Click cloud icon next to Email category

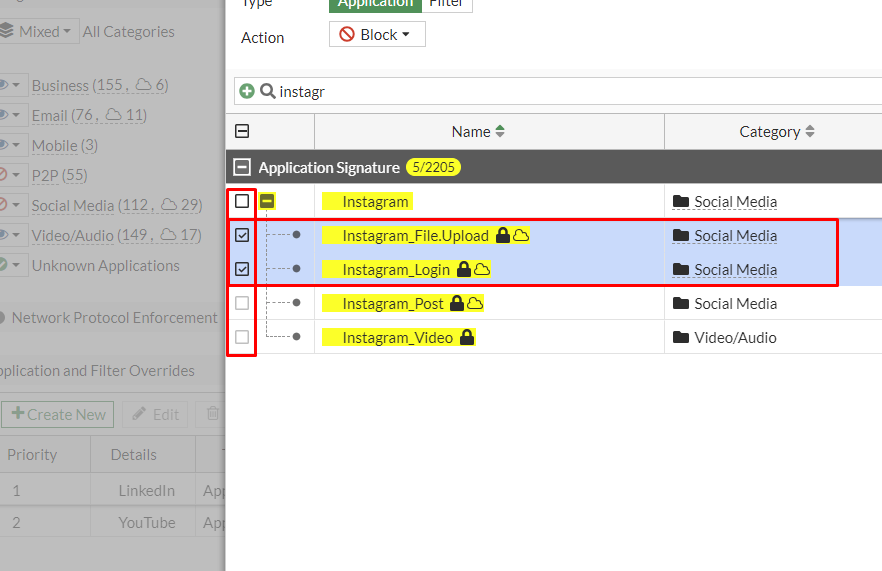pos(114,115)
